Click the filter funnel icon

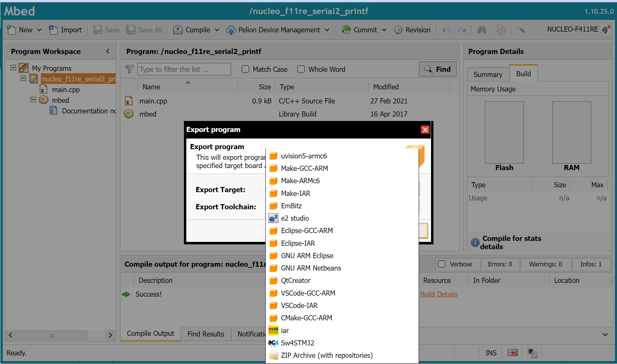(129, 69)
